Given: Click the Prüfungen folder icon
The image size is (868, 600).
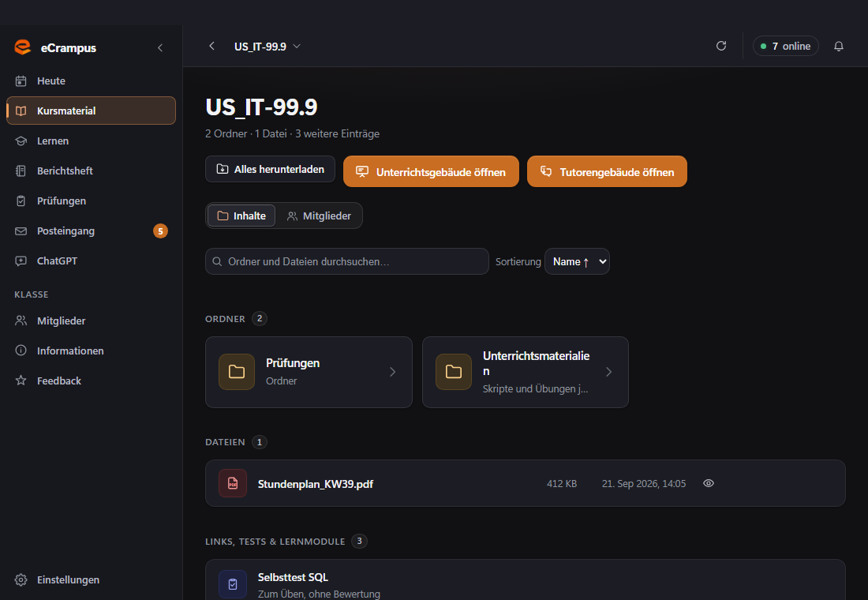Looking at the screenshot, I should (237, 372).
